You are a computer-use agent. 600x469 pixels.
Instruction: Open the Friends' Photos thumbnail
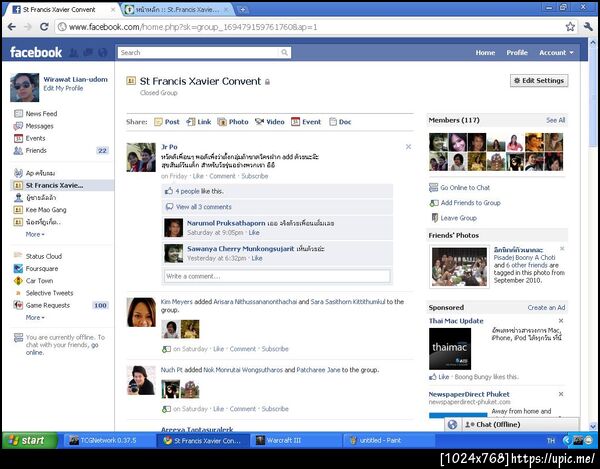pyautogui.click(x=459, y=267)
